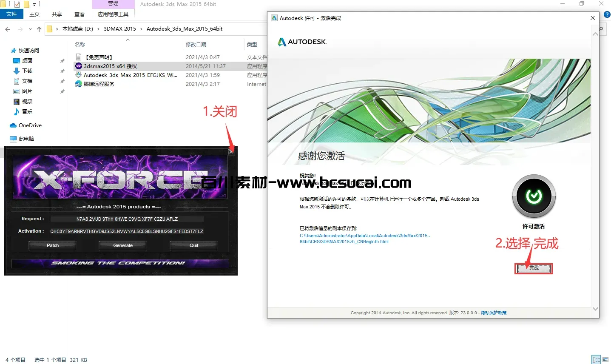Open 文档 in the navigation pane
Viewport: 611px width, 364px height.
pyautogui.click(x=27, y=81)
